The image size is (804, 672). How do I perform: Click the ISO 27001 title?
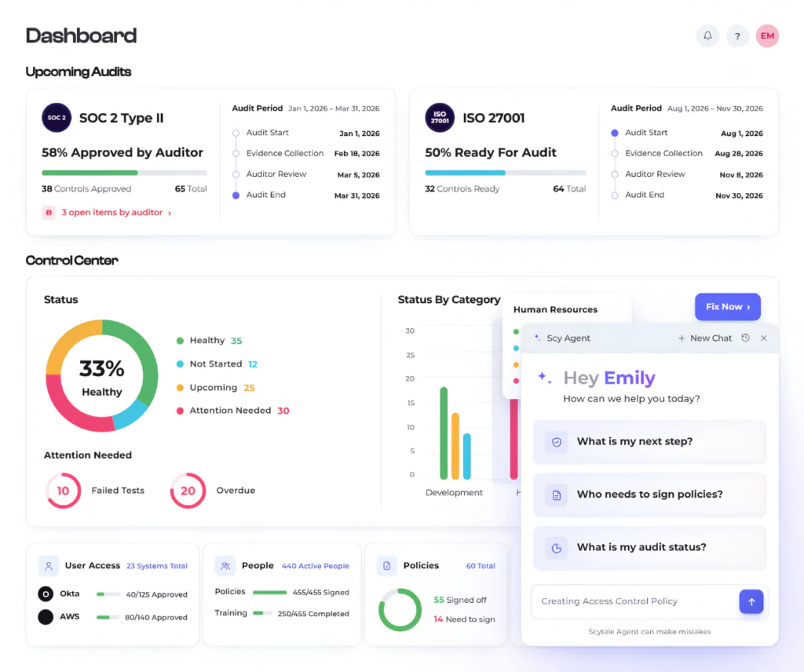(494, 118)
